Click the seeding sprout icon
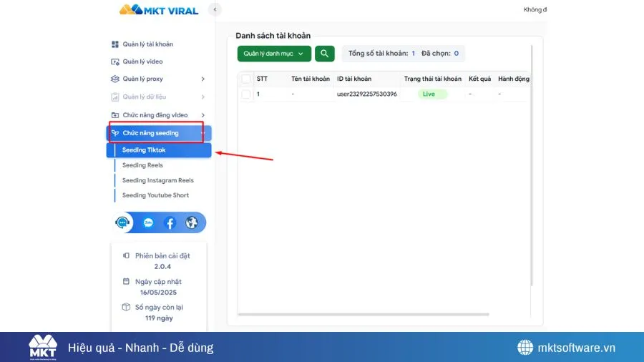Screen dimensions: 644x362 coord(115,133)
